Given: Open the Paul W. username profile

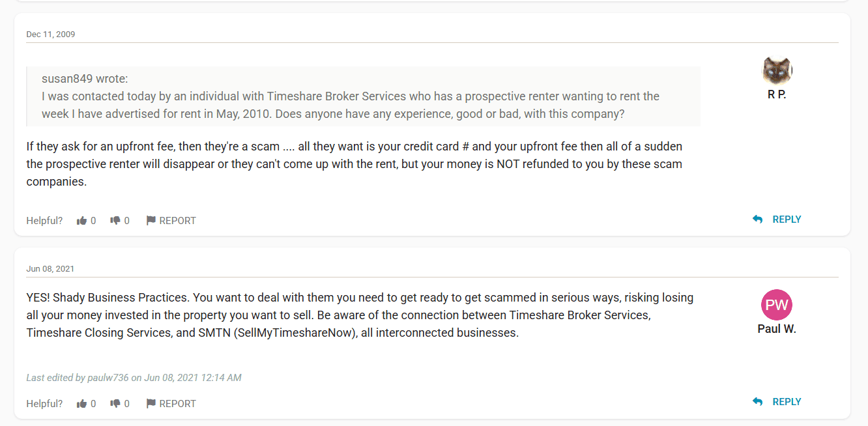Looking at the screenshot, I should tap(777, 329).
